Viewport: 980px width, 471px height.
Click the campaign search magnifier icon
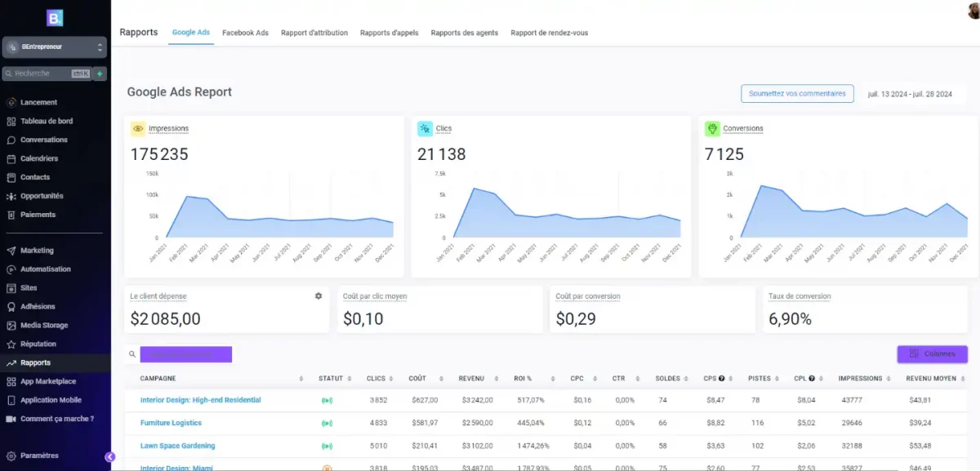[132, 354]
